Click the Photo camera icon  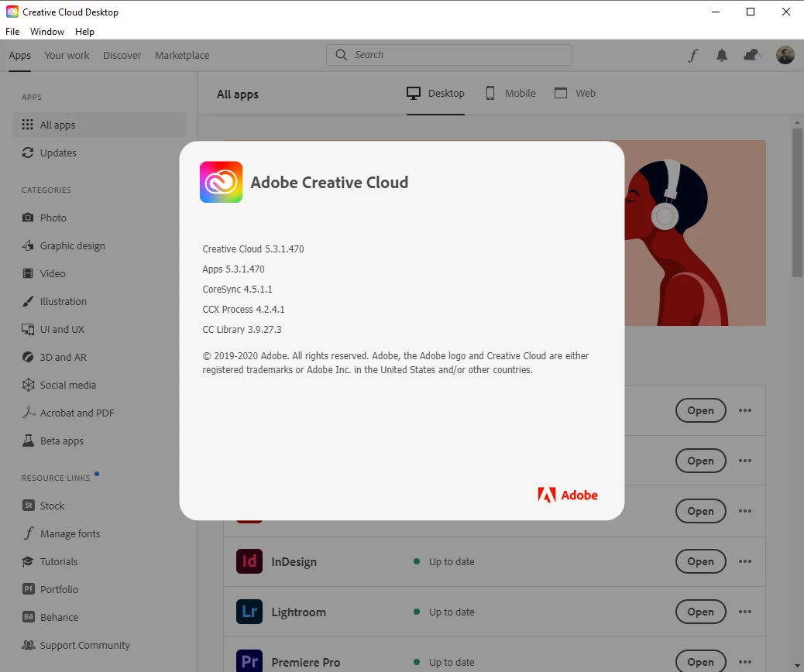pyautogui.click(x=28, y=218)
